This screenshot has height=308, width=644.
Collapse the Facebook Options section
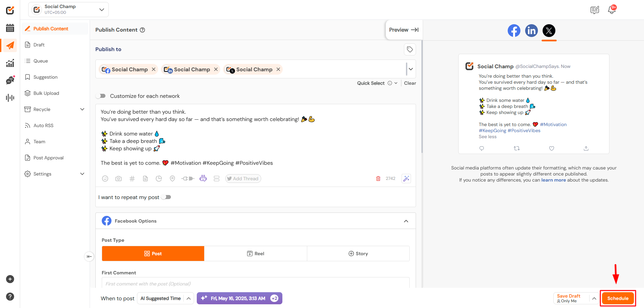(406, 221)
